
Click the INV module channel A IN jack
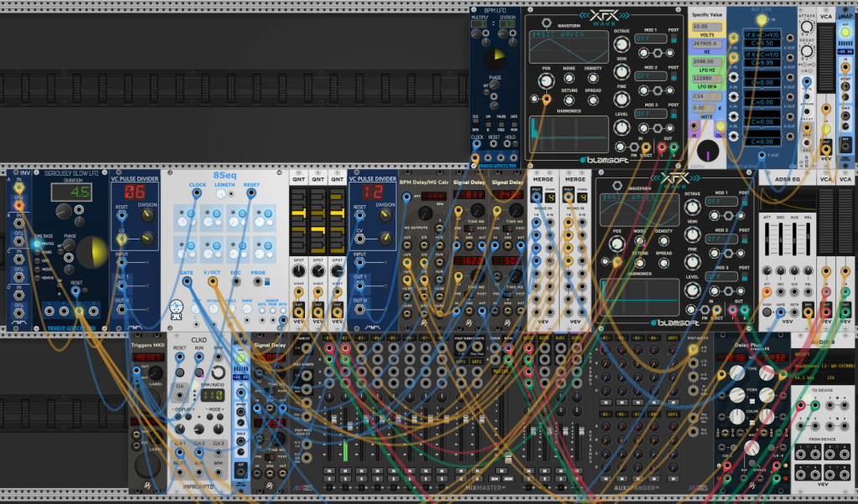[x=18, y=188]
